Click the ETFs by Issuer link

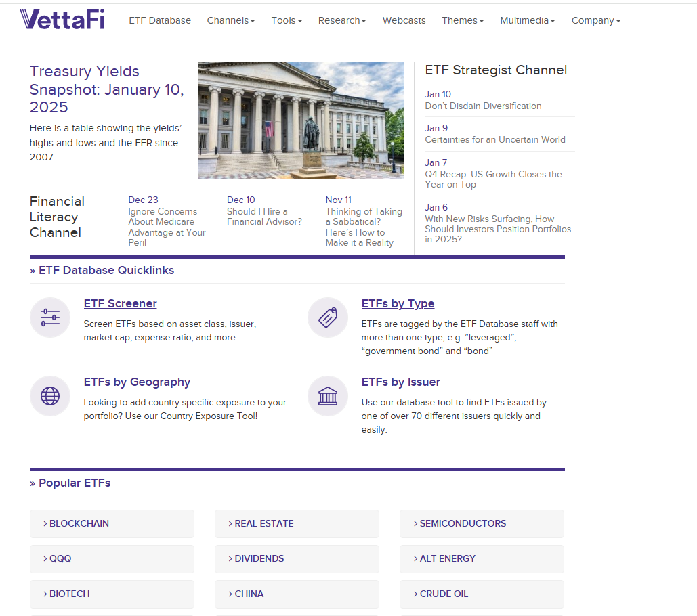tap(400, 382)
